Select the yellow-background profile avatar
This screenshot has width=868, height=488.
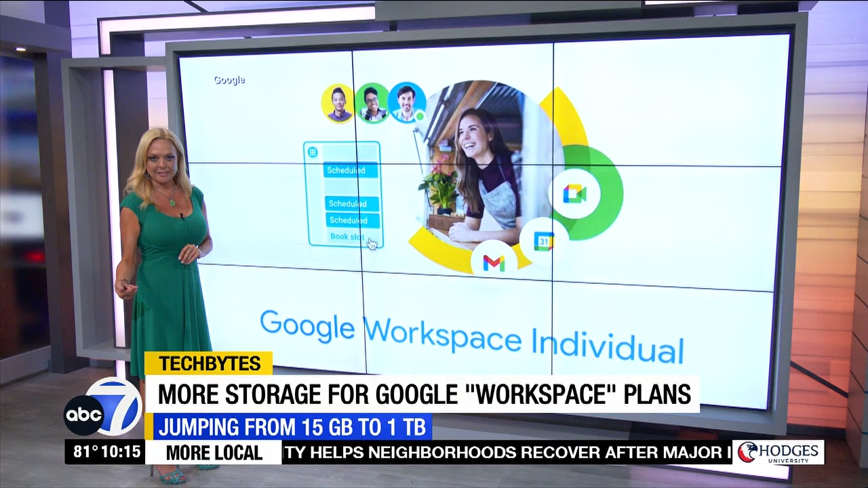[x=337, y=104]
